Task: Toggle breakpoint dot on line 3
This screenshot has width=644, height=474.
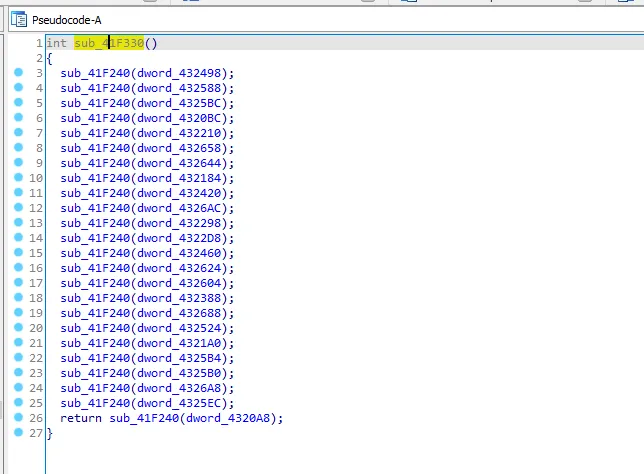Action: pos(18,73)
